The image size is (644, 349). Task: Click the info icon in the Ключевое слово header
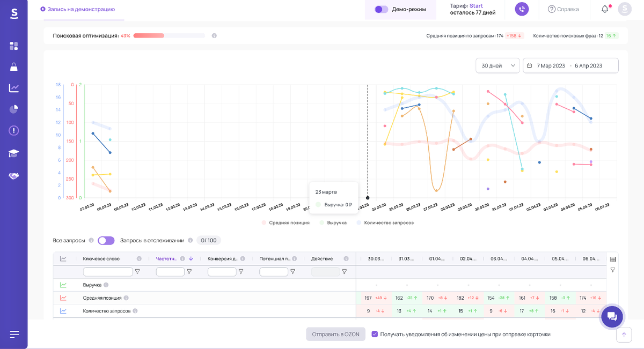[x=139, y=258]
